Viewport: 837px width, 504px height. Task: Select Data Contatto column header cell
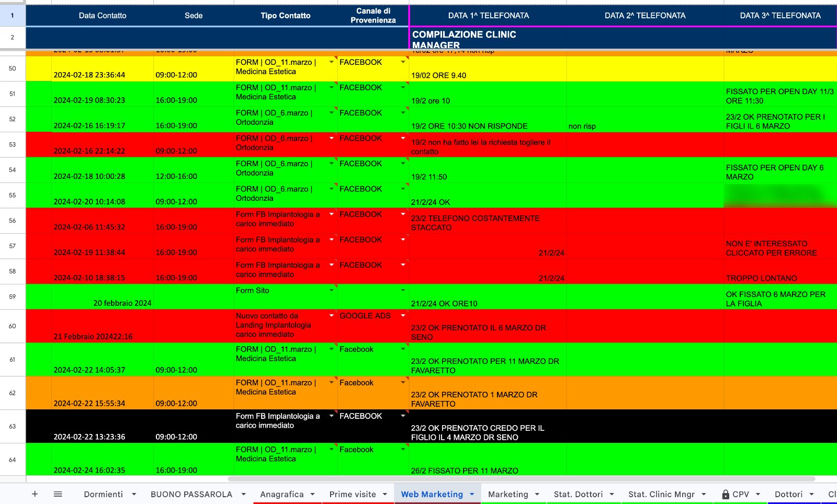[103, 16]
